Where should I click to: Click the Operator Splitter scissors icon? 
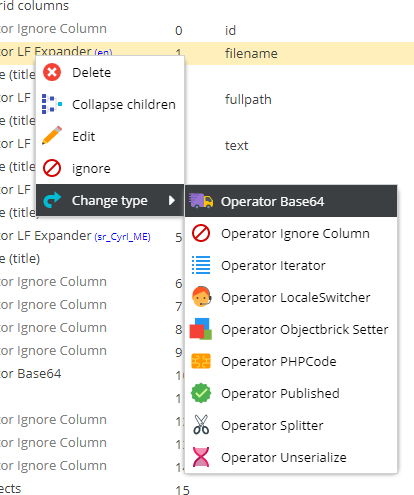pos(201,425)
